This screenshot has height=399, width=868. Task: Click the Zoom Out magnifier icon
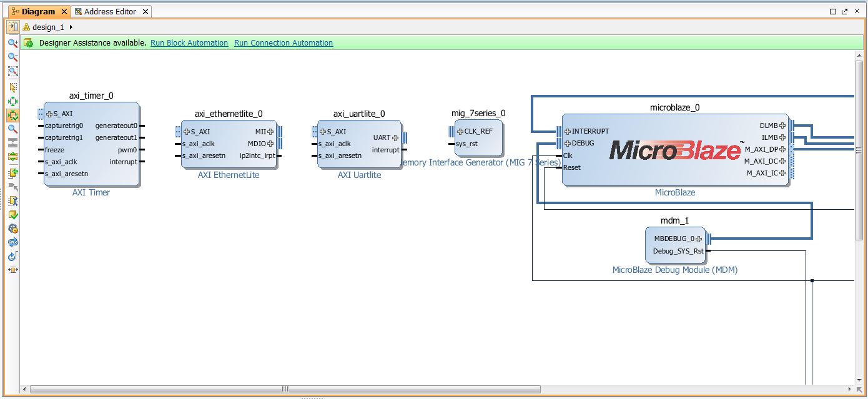pyautogui.click(x=12, y=57)
